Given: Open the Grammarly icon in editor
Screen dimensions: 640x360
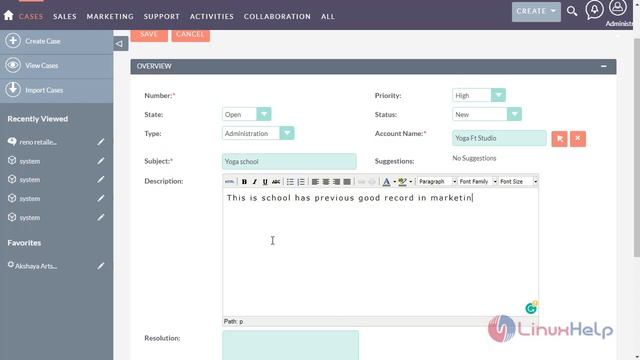Looking at the screenshot, I should 531,308.
